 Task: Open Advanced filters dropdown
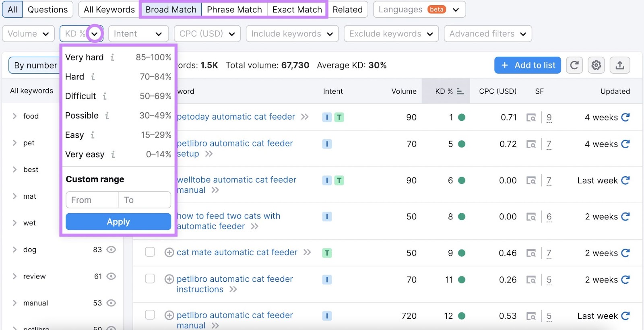coord(488,34)
